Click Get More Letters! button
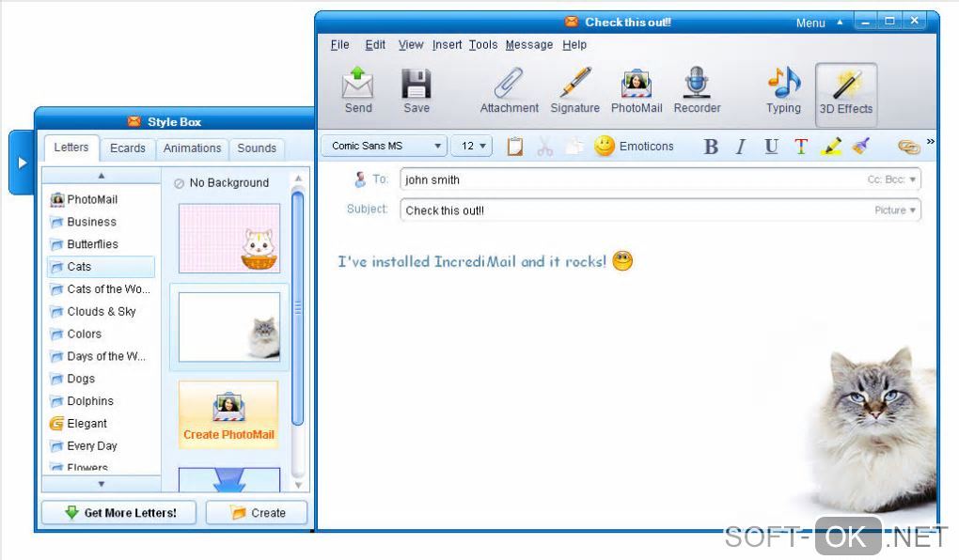Image resolution: width=959 pixels, height=560 pixels. tap(119, 512)
